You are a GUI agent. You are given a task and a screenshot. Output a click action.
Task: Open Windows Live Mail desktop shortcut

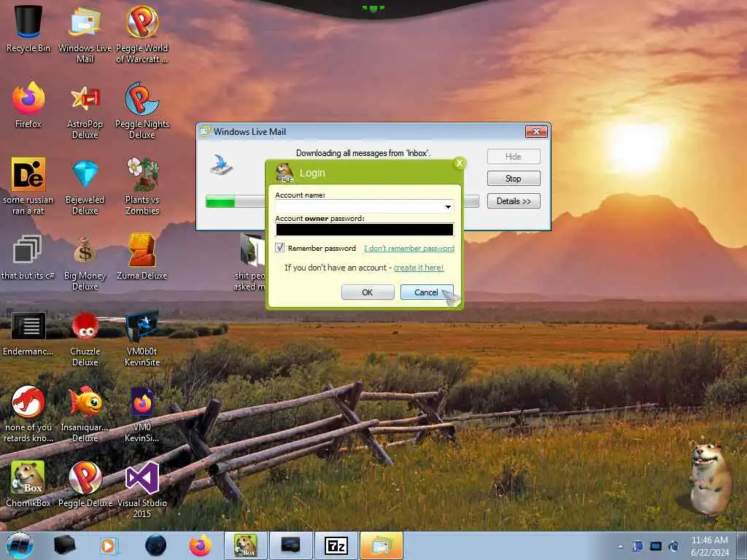coord(85,34)
